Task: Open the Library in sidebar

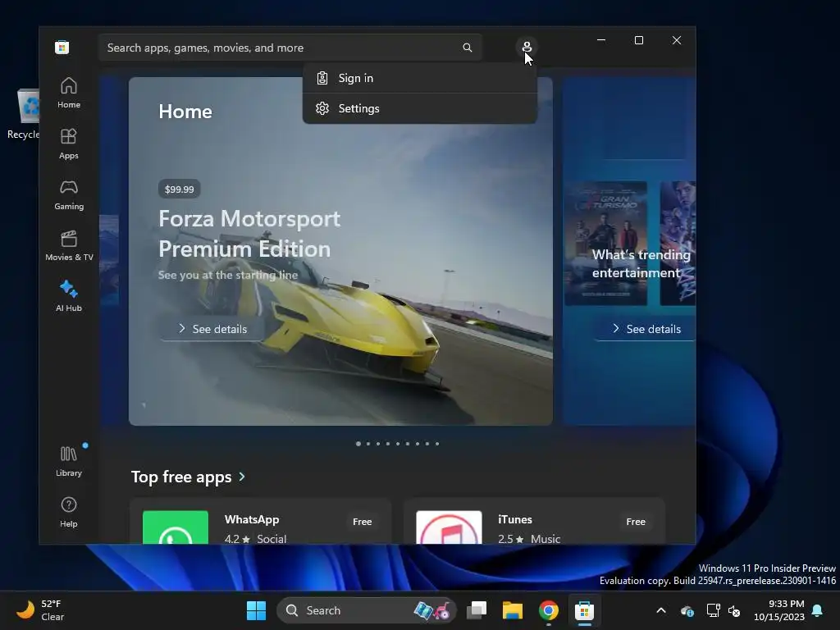Action: (x=69, y=461)
